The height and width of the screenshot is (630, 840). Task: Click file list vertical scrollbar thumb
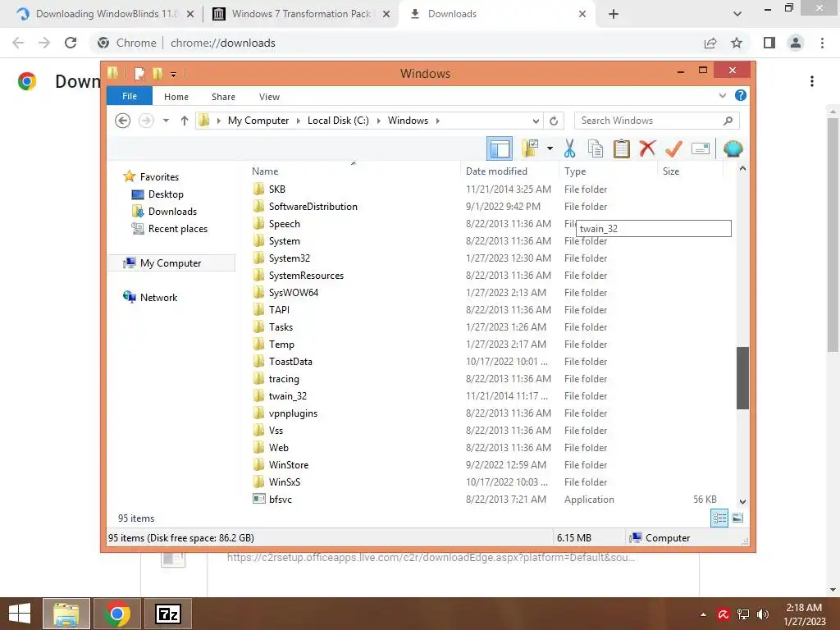(742, 377)
